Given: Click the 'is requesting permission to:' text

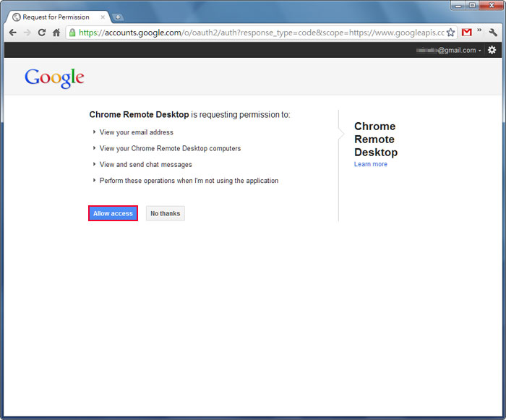Looking at the screenshot, I should [241, 115].
